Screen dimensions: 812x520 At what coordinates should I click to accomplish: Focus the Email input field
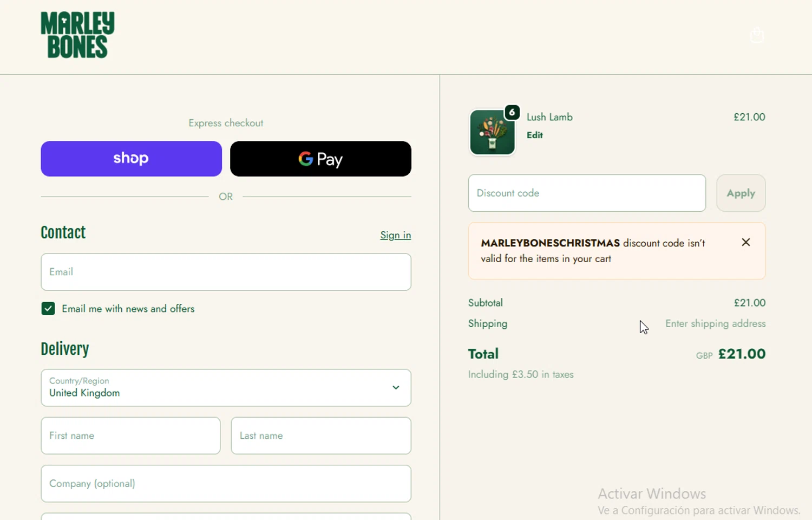[226, 272]
